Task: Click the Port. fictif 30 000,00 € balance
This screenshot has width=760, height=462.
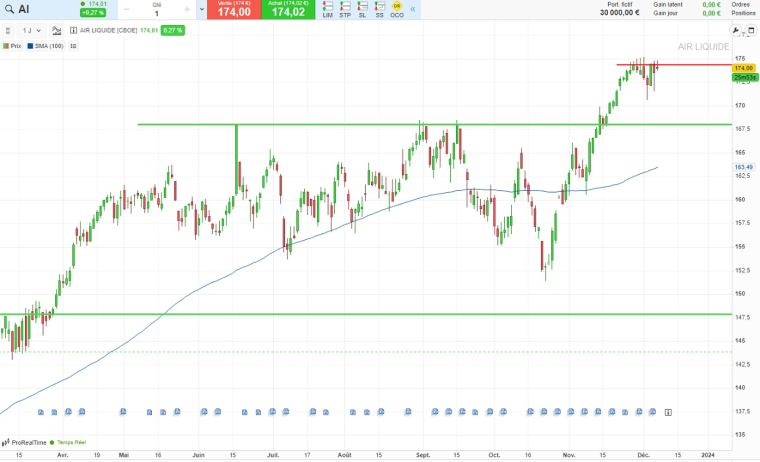Action: [x=619, y=9]
